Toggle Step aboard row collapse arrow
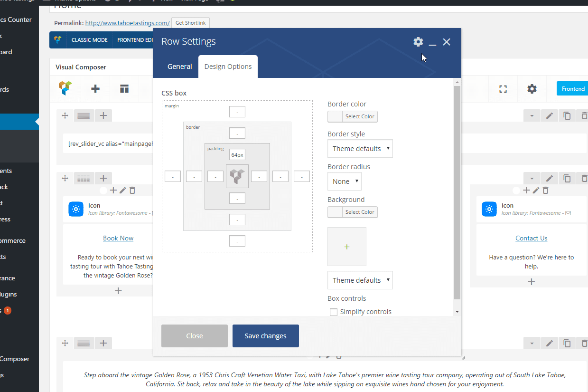 click(x=532, y=343)
